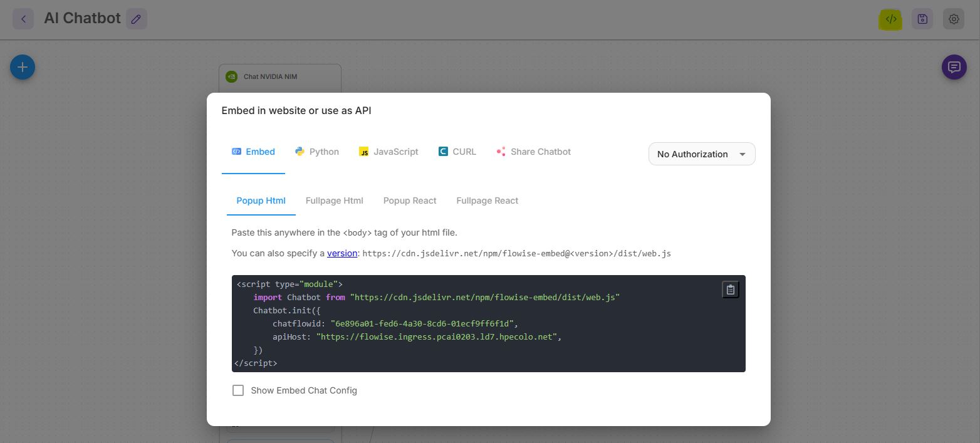
Task: Open the Popup React tab
Action: tap(410, 200)
